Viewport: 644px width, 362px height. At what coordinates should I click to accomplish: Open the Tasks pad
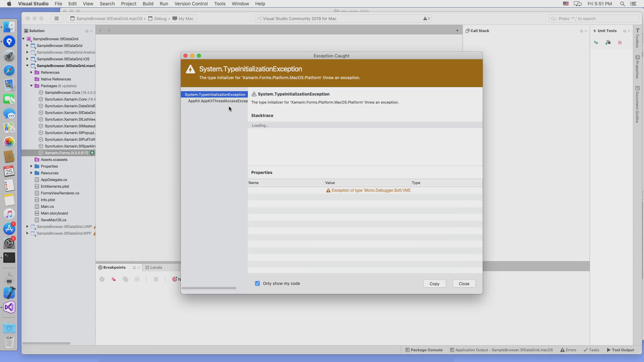coord(591,350)
